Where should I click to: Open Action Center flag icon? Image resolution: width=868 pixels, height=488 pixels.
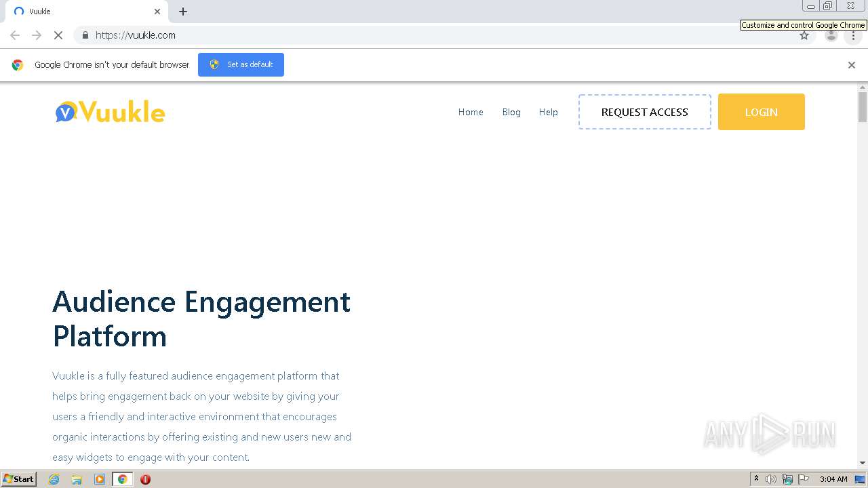[804, 479]
